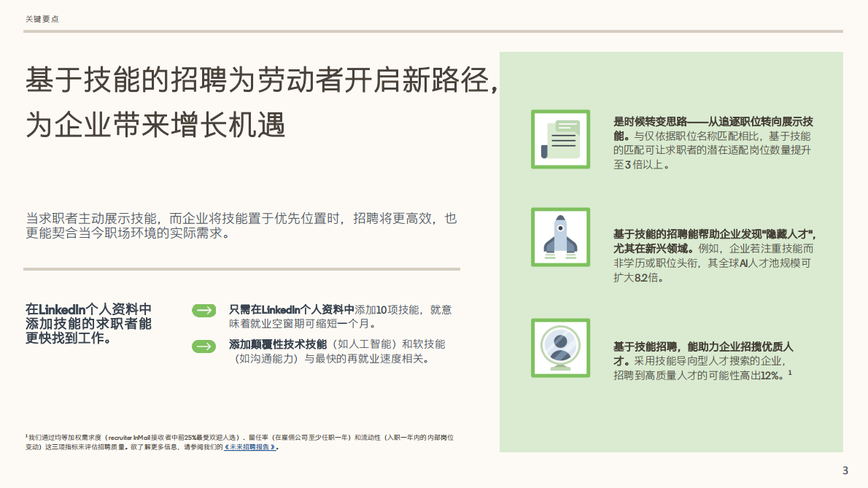Image resolution: width=868 pixels, height=488 pixels.
Task: Click the footnote starting 我们通过均等加权需求度
Action: pos(240,442)
